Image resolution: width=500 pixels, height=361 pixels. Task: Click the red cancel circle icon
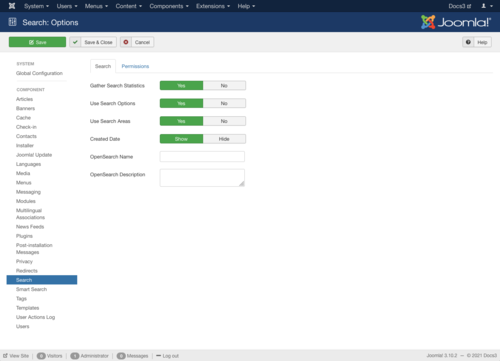(126, 42)
